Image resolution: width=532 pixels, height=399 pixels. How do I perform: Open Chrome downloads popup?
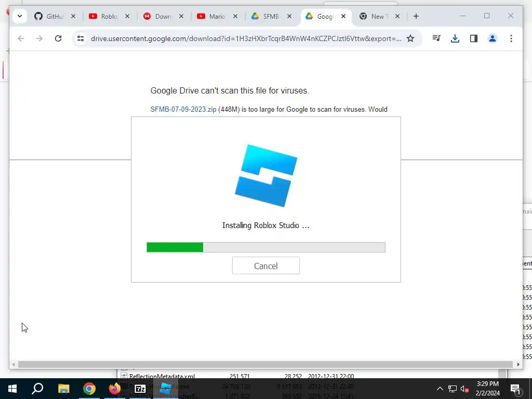pyautogui.click(x=455, y=38)
